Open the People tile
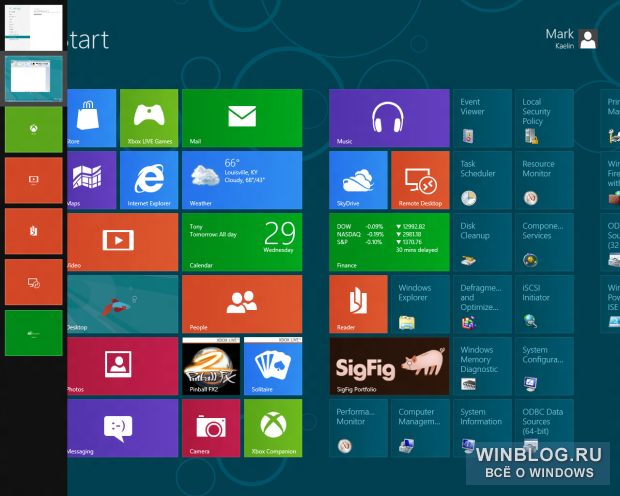The image size is (620, 496). (242, 304)
